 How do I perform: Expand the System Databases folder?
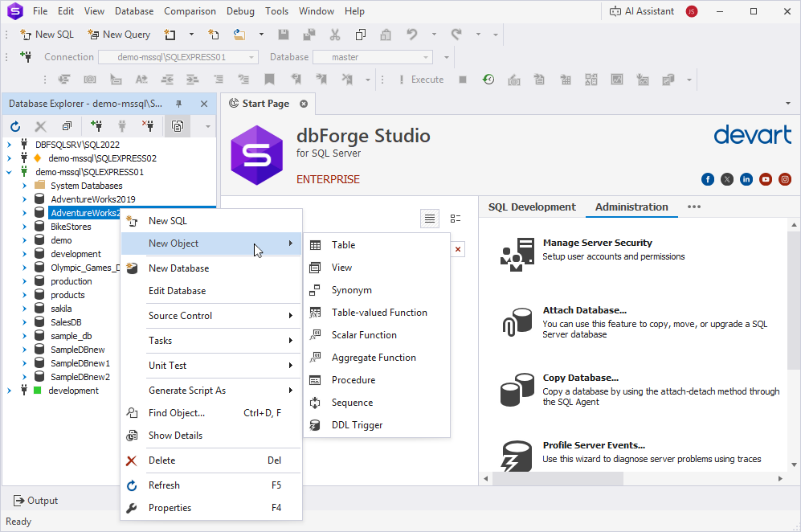click(24, 185)
